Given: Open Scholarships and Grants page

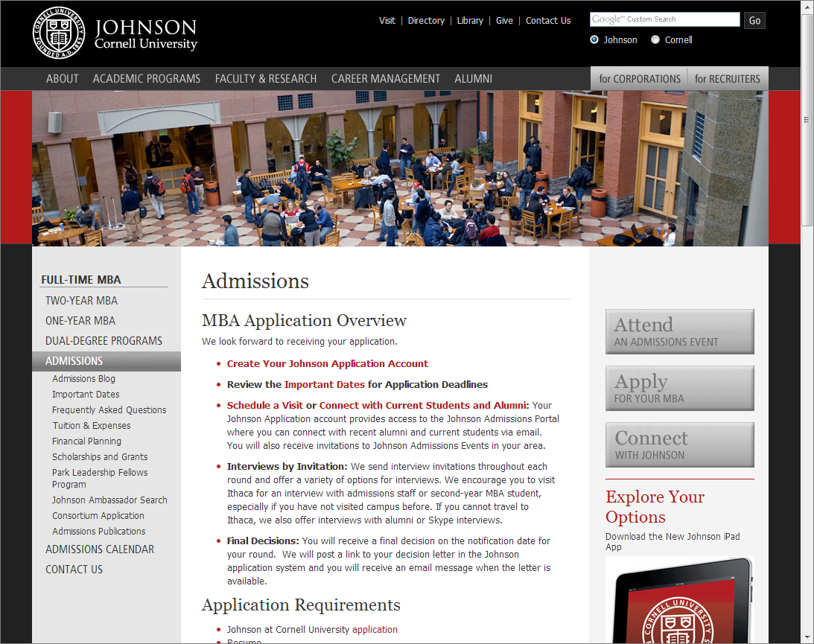Looking at the screenshot, I should pos(100,456).
